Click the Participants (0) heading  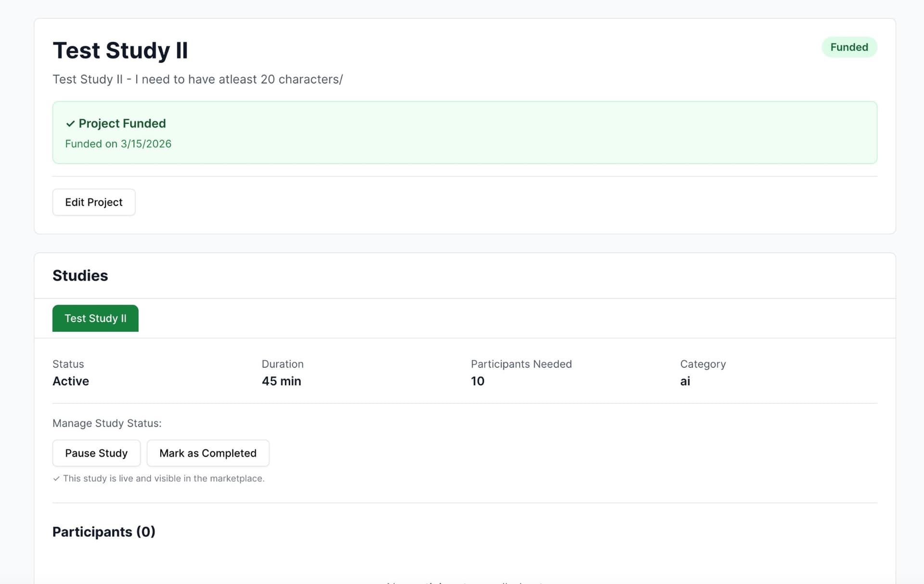coord(103,532)
